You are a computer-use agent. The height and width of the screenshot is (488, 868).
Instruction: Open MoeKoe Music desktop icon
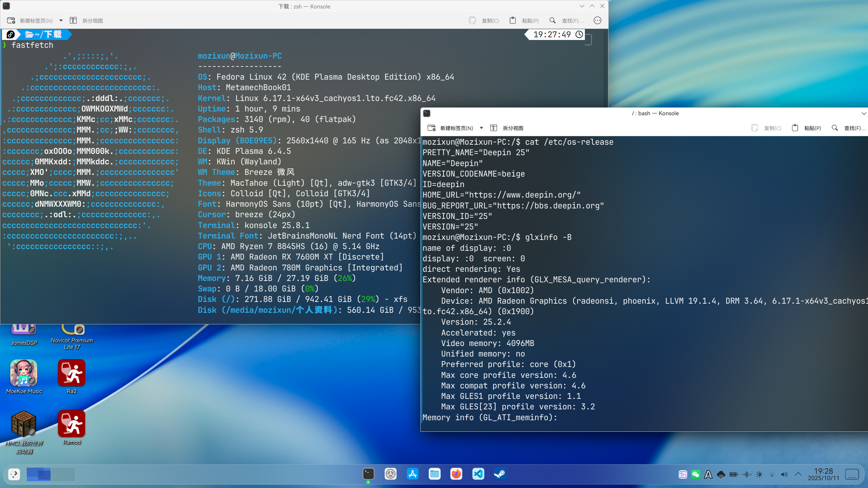pyautogui.click(x=24, y=377)
